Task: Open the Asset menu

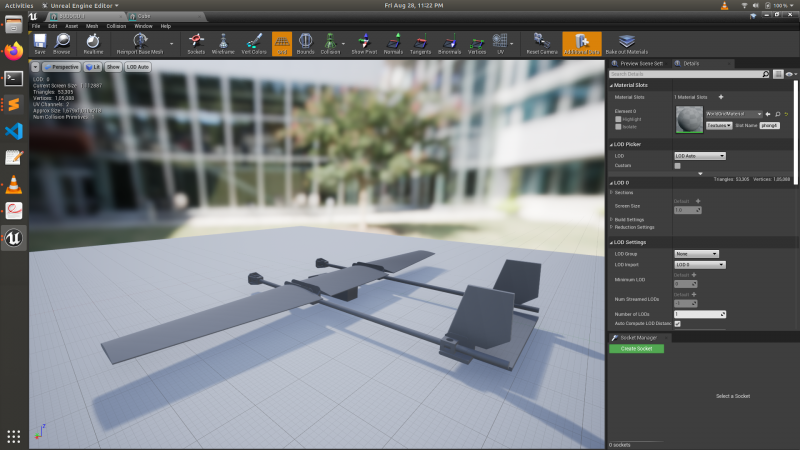Action: (71, 26)
